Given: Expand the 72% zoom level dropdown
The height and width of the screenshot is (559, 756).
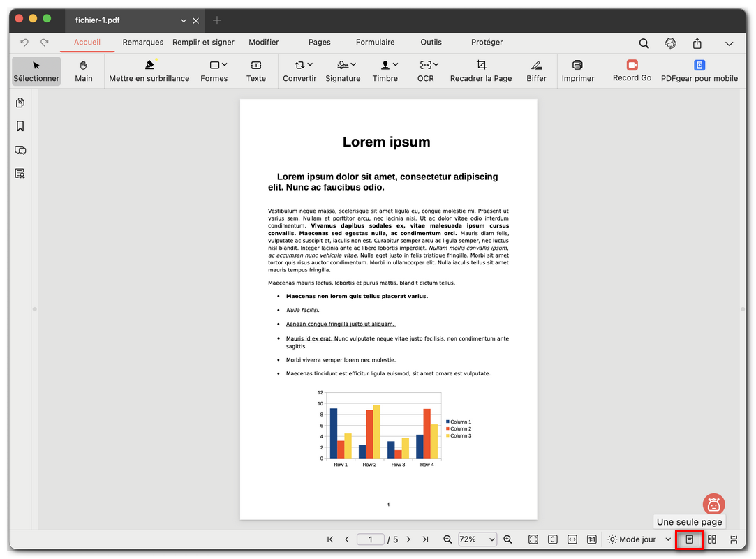Looking at the screenshot, I should pyautogui.click(x=477, y=539).
